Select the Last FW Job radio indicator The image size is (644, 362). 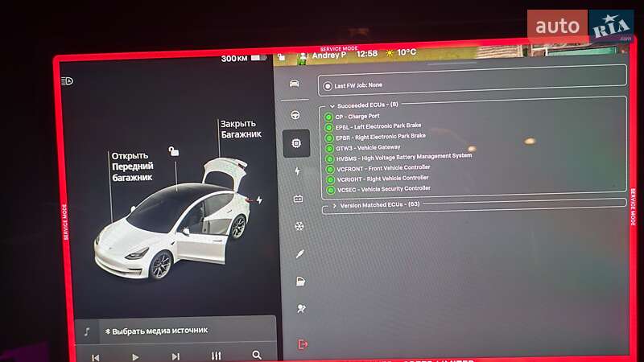(328, 86)
